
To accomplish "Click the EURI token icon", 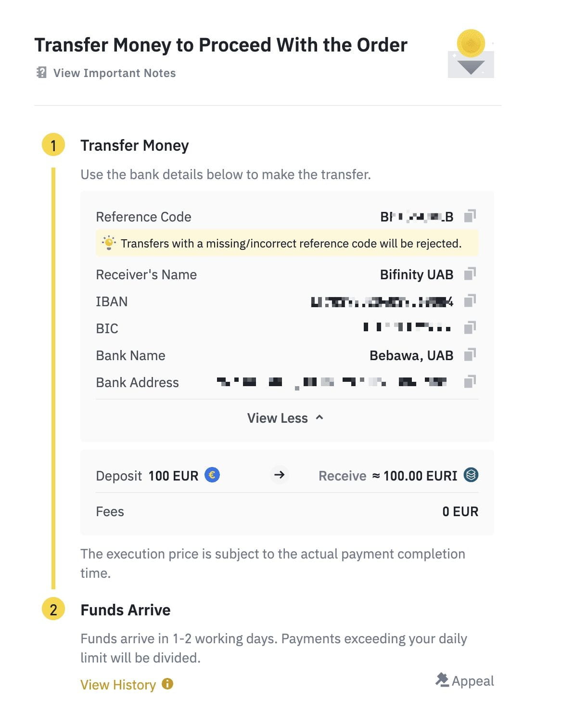I will click(x=471, y=475).
